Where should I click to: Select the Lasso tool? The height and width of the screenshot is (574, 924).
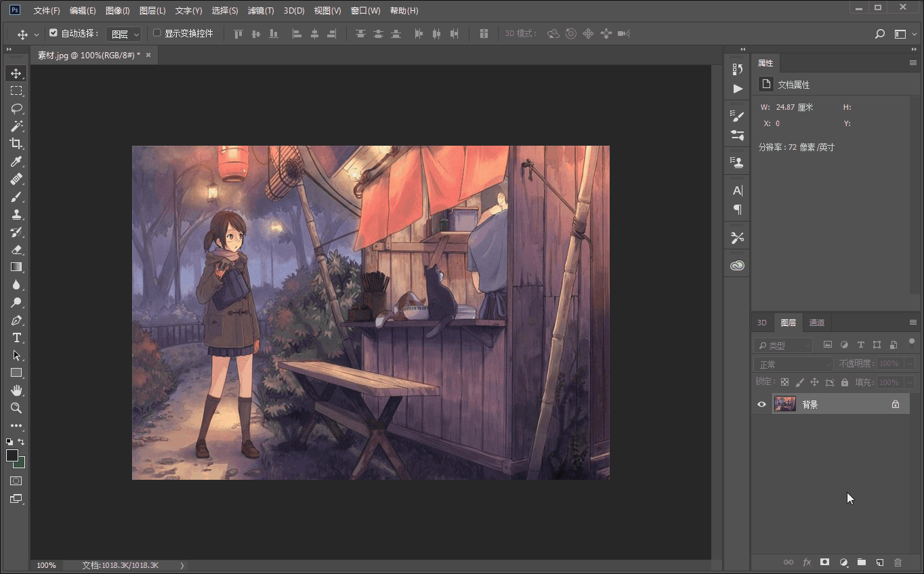16,108
